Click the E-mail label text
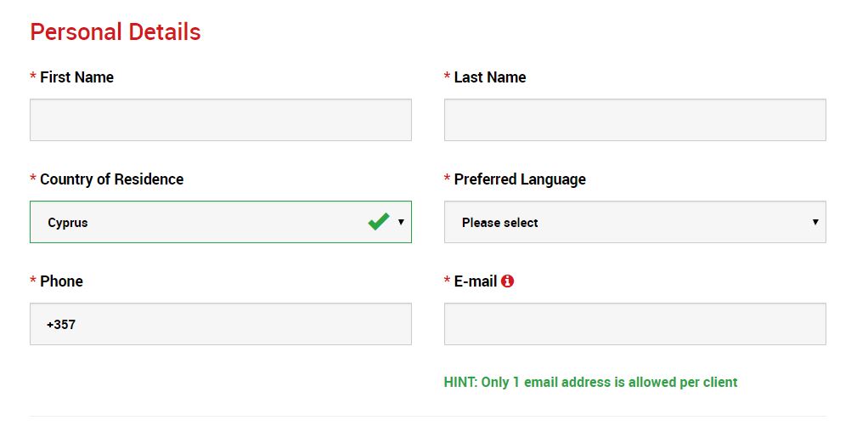Screen dimensions: 868x426 tap(475, 281)
